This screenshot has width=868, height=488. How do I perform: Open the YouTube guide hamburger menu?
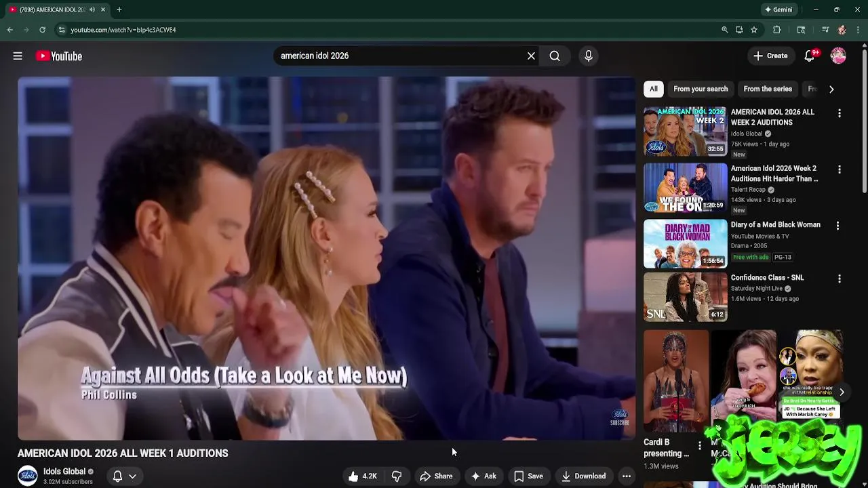[18, 56]
